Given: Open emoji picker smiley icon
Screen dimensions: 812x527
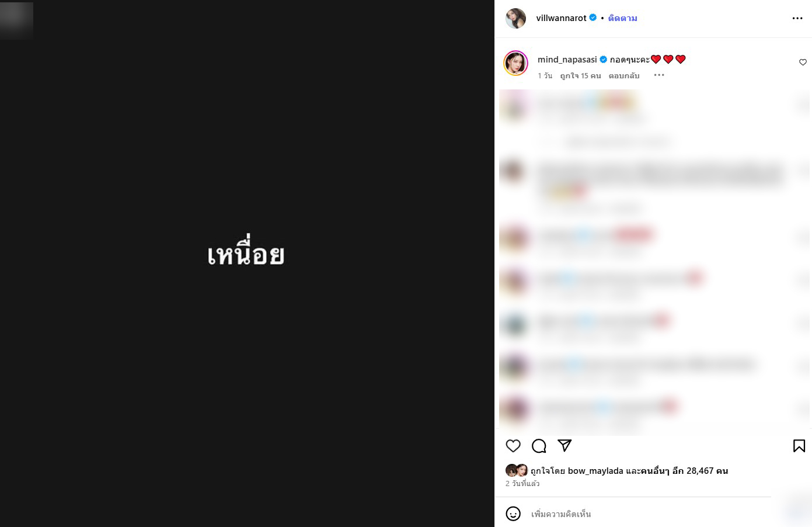Looking at the screenshot, I should tap(513, 514).
